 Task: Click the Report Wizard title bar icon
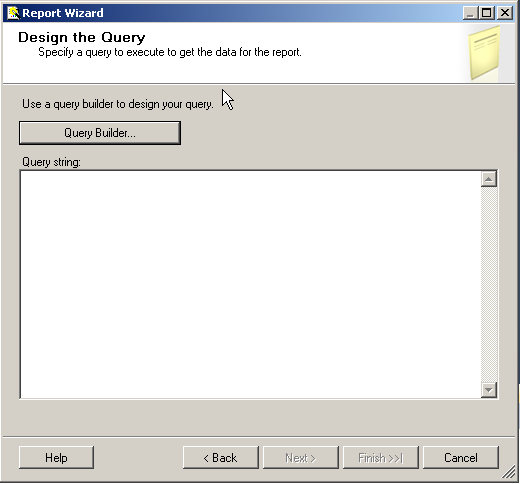[x=13, y=13]
